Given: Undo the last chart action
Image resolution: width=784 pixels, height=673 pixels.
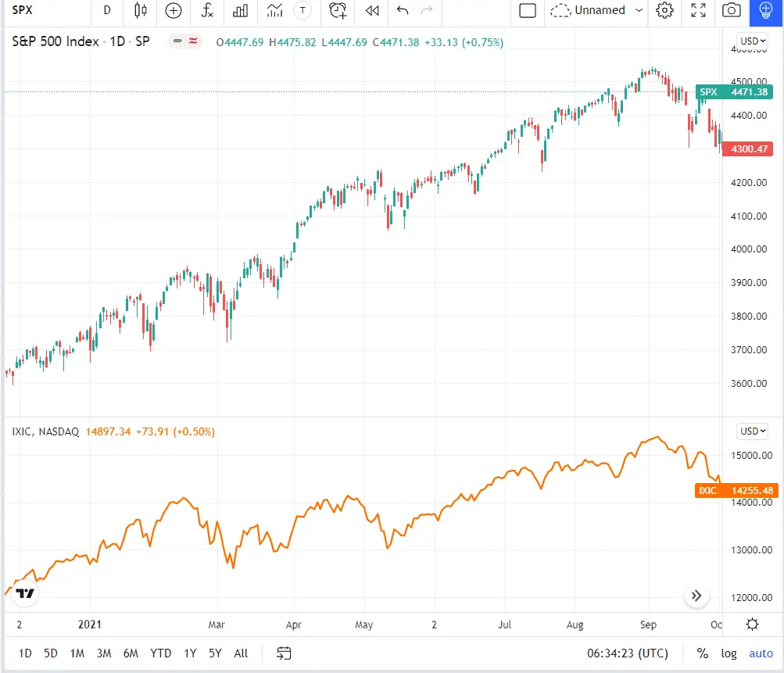Looking at the screenshot, I should pos(403,10).
